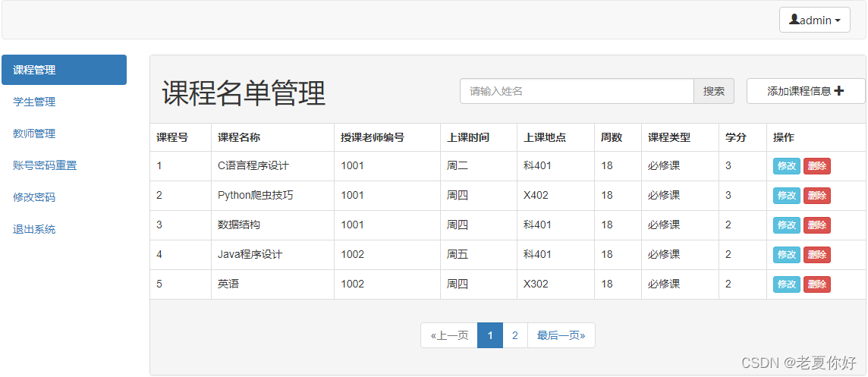The image size is (868, 377).
Task: Click the 课程名单管理 page heading
Action: click(x=244, y=93)
